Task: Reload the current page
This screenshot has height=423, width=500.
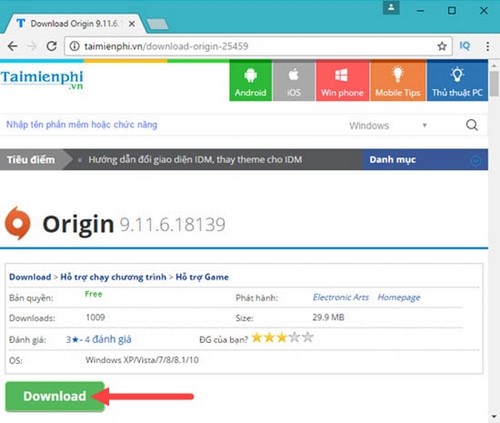Action: click(x=51, y=46)
